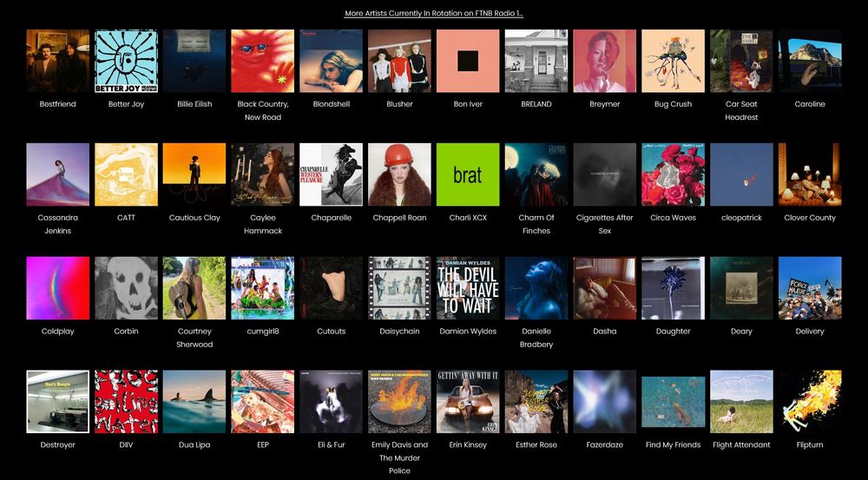Click the Fazerdaze artist label
The image size is (868, 480).
click(604, 444)
